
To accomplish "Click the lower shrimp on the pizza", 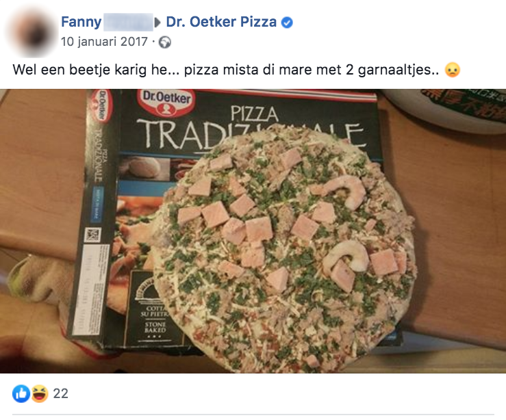I will click(x=347, y=256).
